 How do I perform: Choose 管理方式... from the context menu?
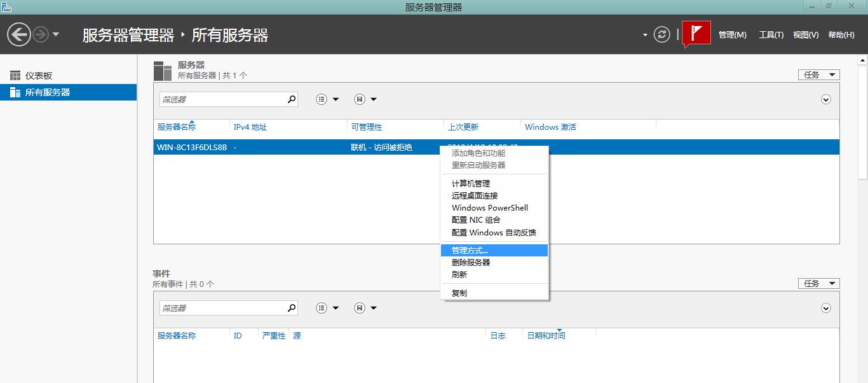[x=470, y=251]
